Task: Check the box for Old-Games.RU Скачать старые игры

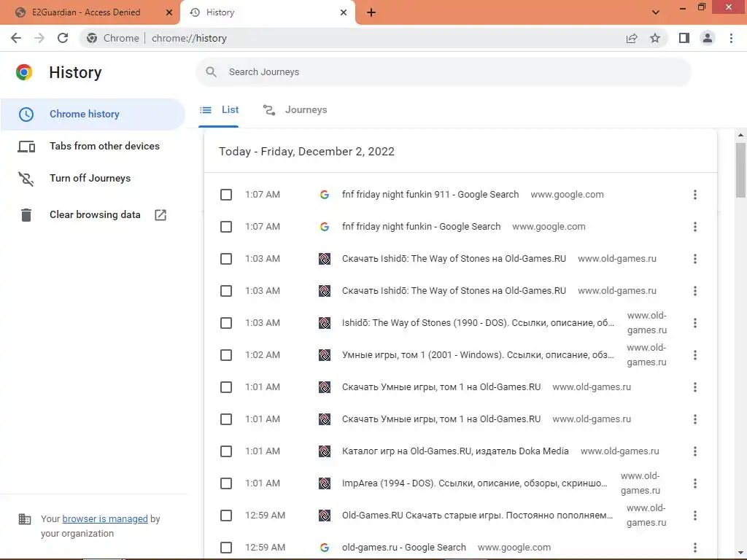Action: point(226,516)
